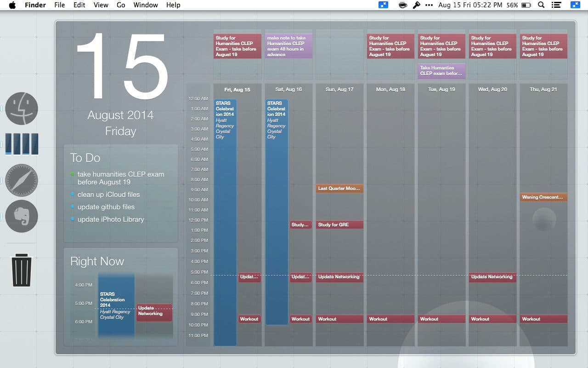Mark 'update github files' bullet as done

tap(73, 207)
